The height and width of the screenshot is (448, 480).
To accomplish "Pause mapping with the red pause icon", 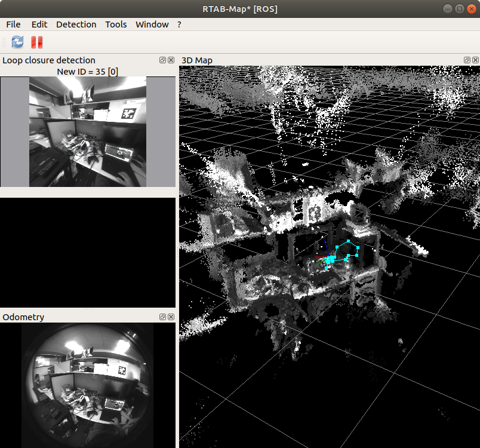I will pos(37,42).
